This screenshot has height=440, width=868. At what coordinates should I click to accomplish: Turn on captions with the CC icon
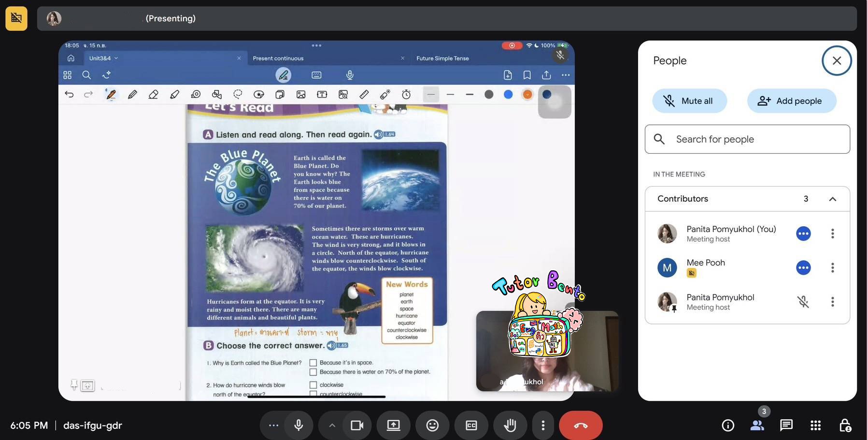click(x=470, y=425)
